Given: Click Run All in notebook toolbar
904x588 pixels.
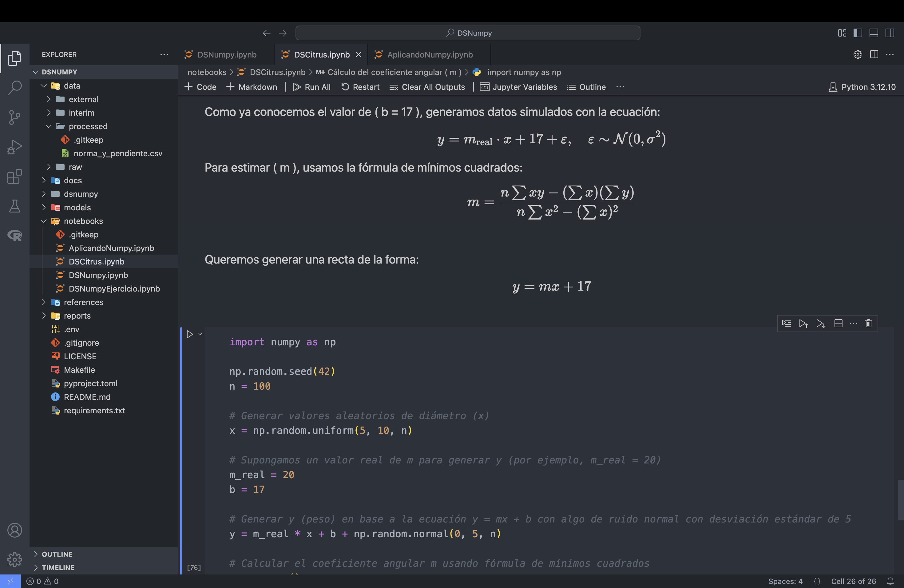Looking at the screenshot, I should point(312,87).
